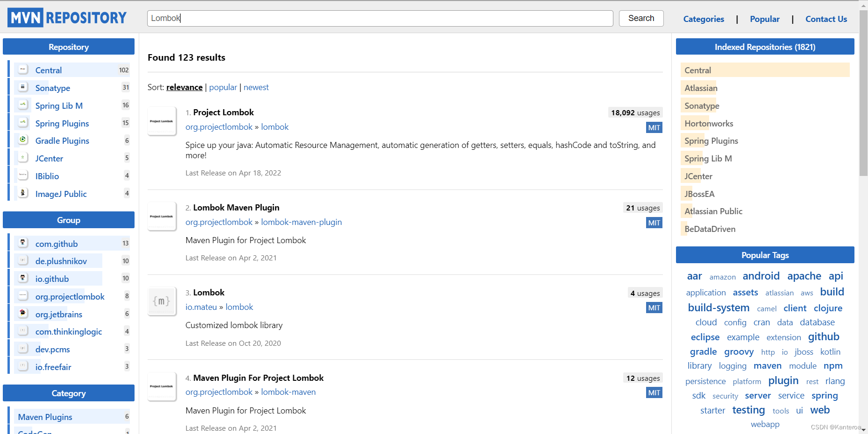Click the build-system popular tag

(x=719, y=308)
